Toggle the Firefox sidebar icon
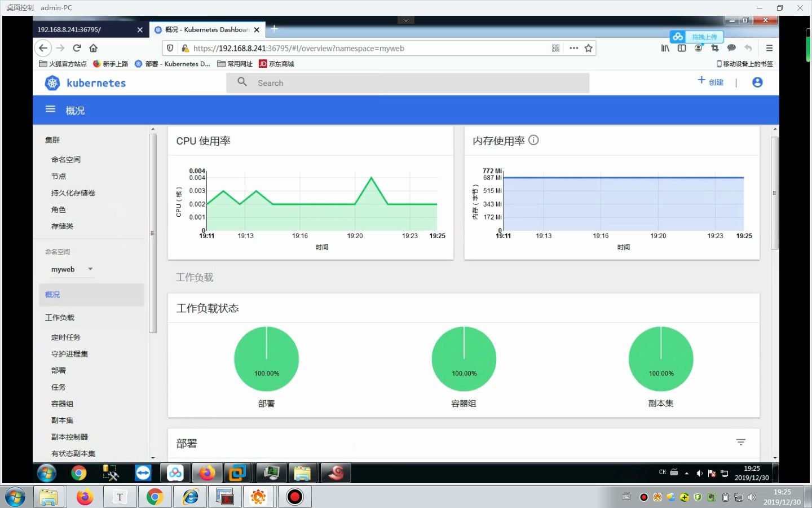Viewport: 812px width, 508px height. click(x=682, y=49)
